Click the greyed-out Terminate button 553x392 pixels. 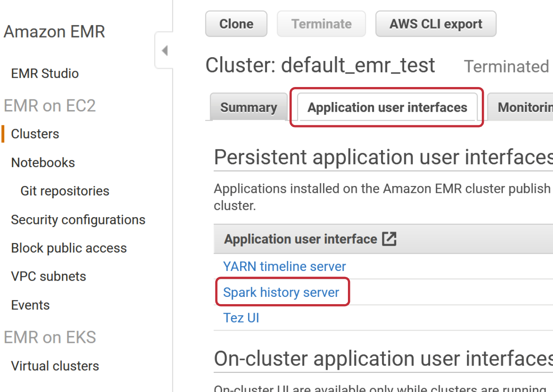[321, 24]
